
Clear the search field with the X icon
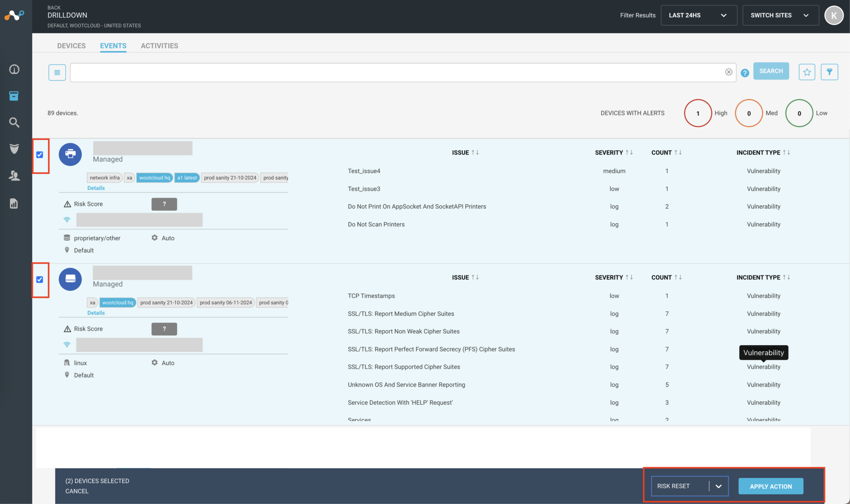coord(728,72)
